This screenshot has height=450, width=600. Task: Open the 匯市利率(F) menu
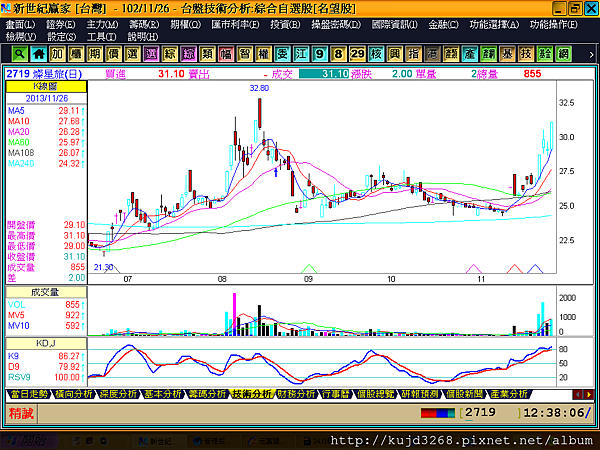235,25
